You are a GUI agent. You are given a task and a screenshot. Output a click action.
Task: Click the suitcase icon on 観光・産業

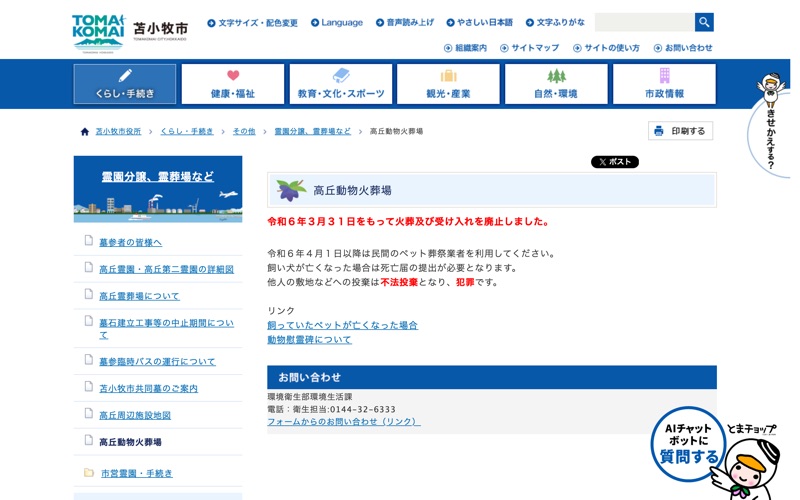[448, 76]
